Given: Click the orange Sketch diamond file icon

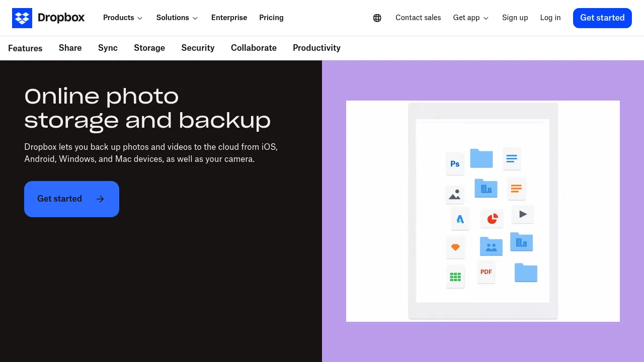Looking at the screenshot, I should pos(455,247).
